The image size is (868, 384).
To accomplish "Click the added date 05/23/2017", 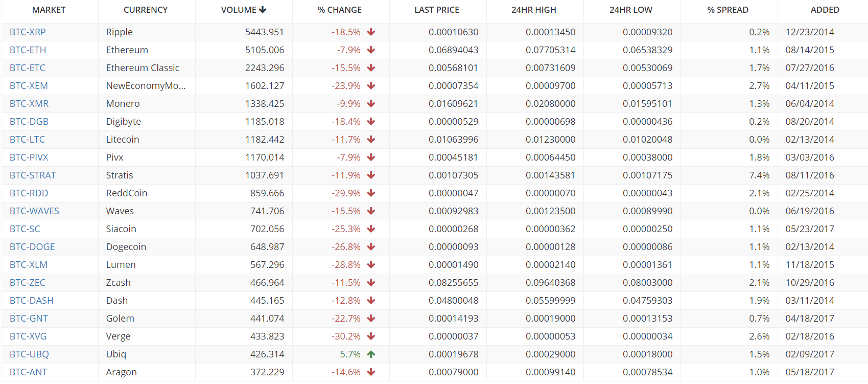I will pos(810,229).
